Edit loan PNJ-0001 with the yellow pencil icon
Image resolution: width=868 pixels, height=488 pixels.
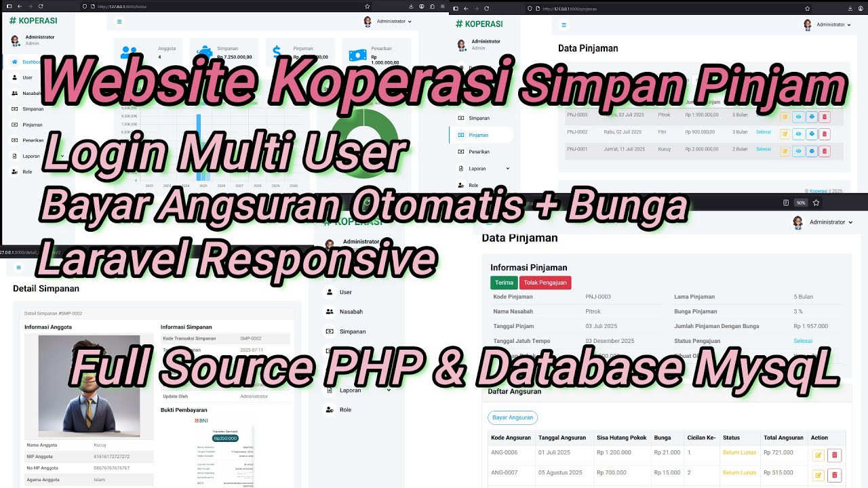tap(785, 151)
